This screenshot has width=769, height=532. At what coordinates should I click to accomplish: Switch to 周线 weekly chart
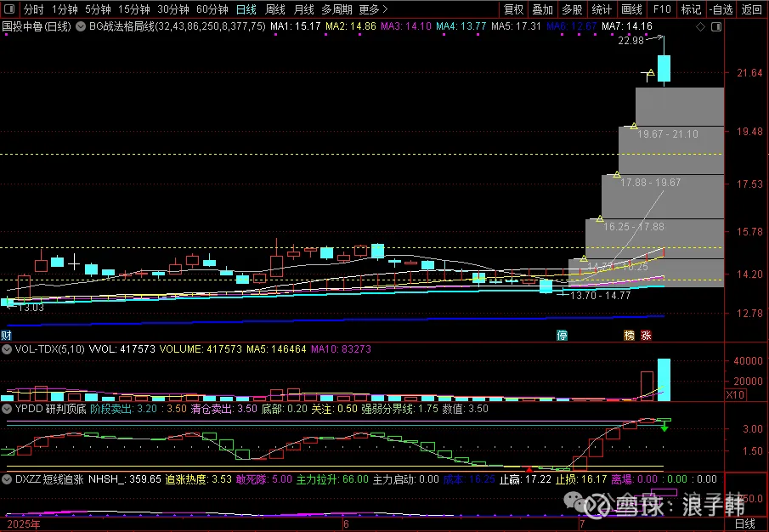(274, 9)
